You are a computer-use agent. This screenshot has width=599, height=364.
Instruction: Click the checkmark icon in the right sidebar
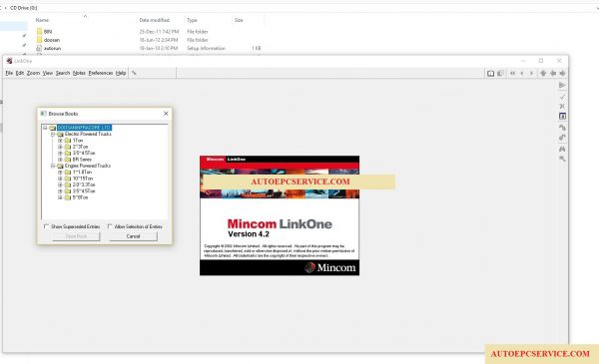(x=562, y=97)
